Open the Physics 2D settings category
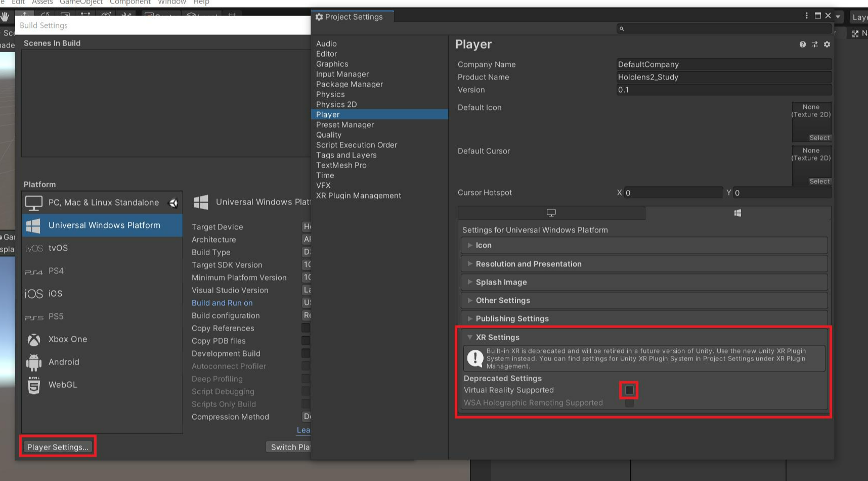The image size is (868, 481). (x=379, y=104)
